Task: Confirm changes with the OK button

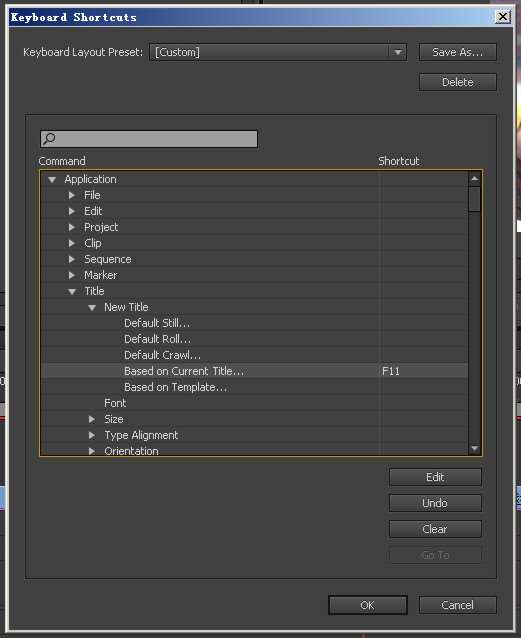Action: 368,605
